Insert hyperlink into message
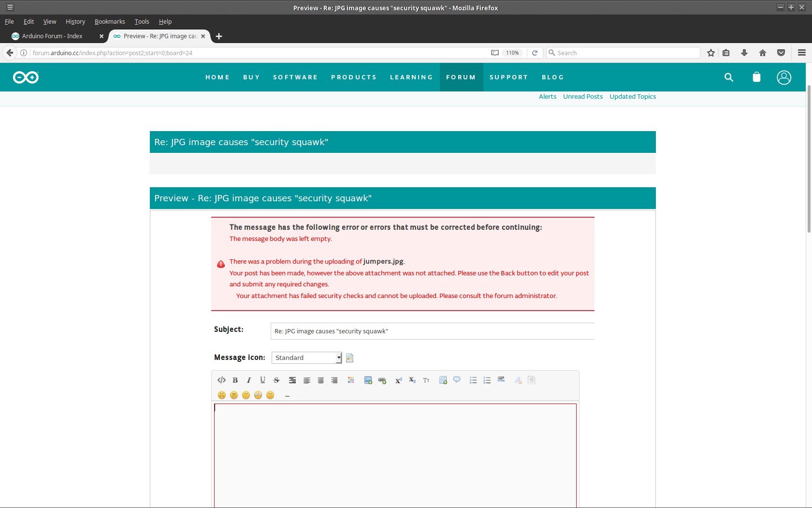The height and width of the screenshot is (508, 812). (382, 380)
